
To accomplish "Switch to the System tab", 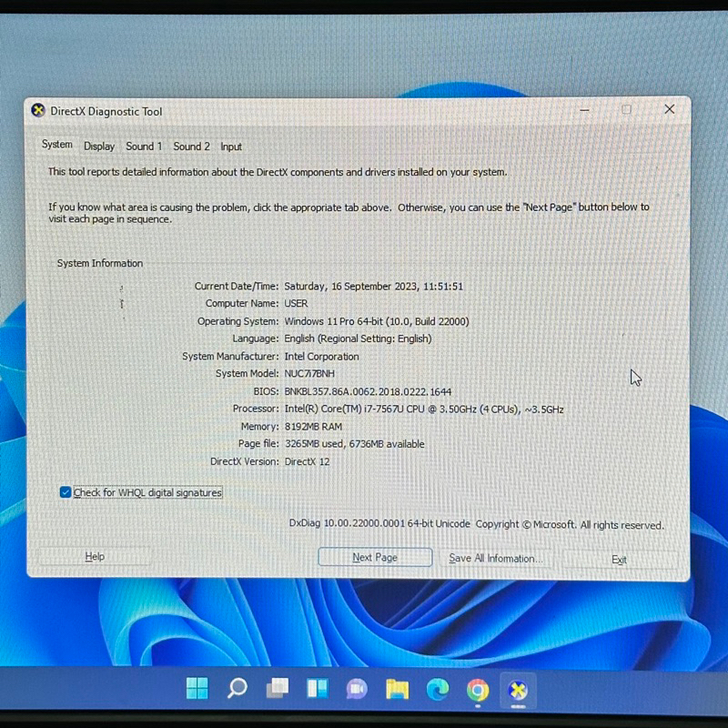I will (57, 145).
